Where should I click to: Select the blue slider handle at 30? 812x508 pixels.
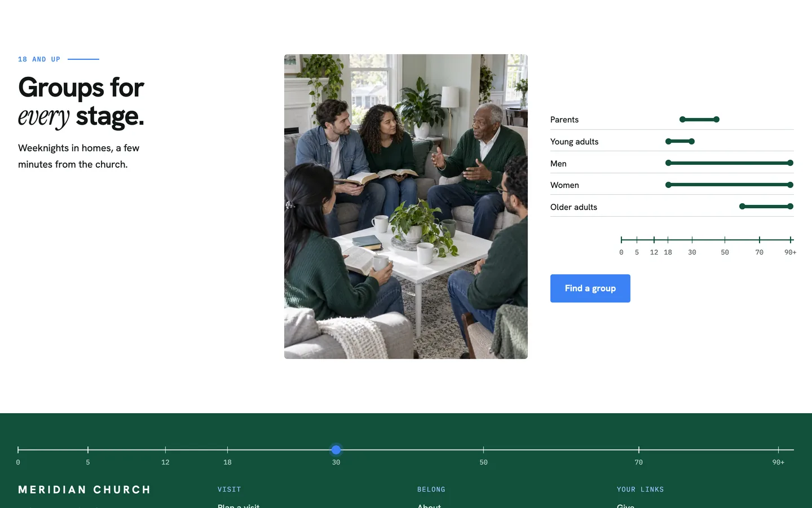point(336,450)
